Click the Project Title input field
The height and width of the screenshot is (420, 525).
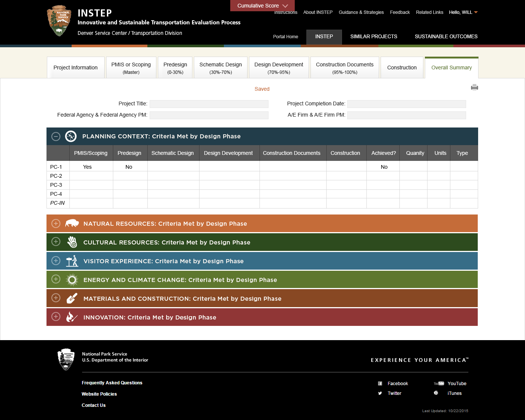[209, 104]
